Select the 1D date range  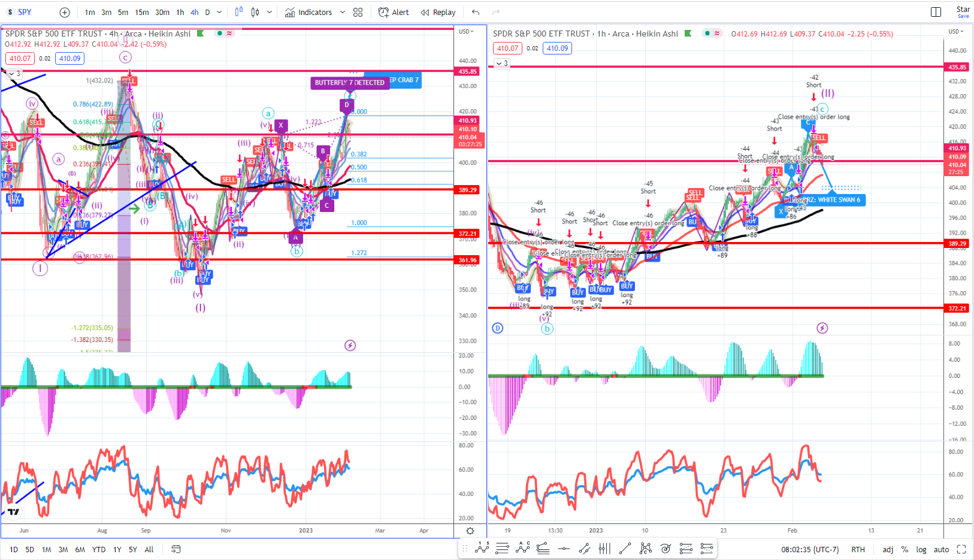[14, 549]
